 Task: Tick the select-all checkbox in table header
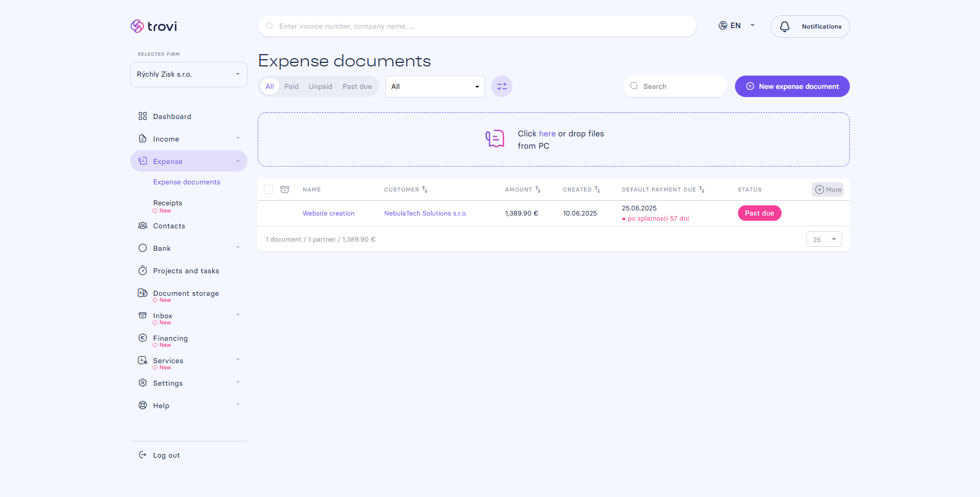268,190
